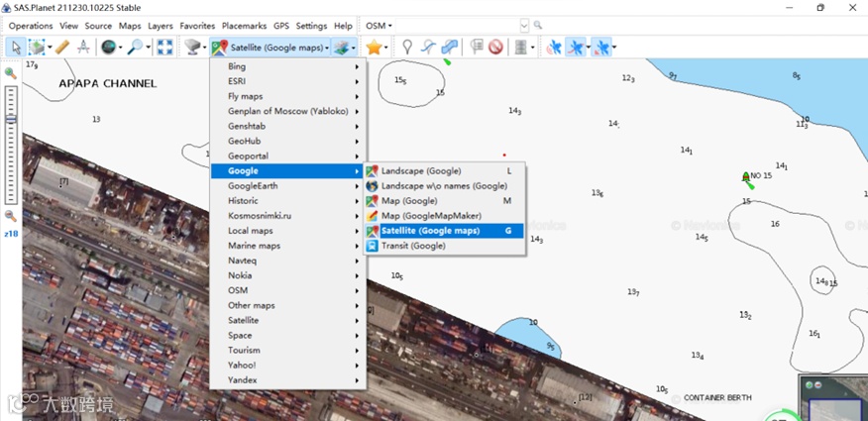Click the vertical zoom level slider
Image resolution: width=868 pixels, height=421 pixels.
click(x=11, y=145)
